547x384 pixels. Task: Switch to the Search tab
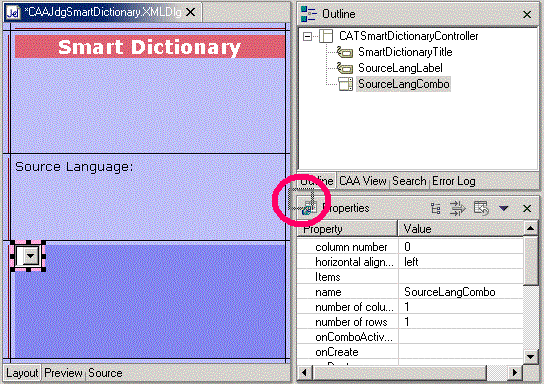pos(409,181)
